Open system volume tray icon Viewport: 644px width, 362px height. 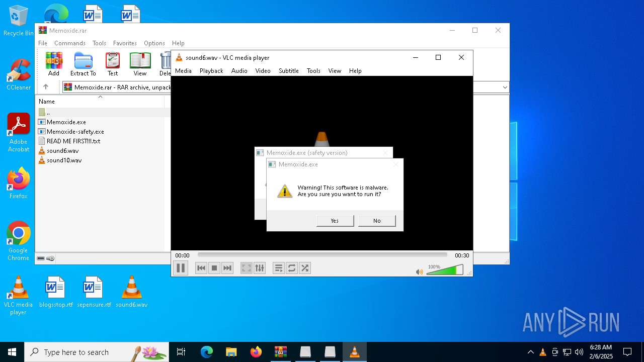click(x=579, y=352)
